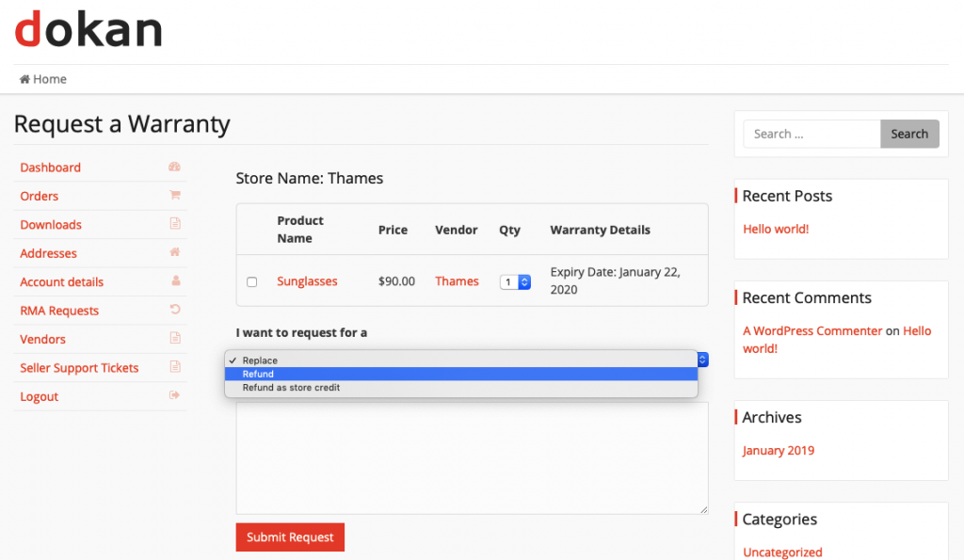964x560 pixels.
Task: Click the RMA Requests undo icon
Action: tap(175, 310)
